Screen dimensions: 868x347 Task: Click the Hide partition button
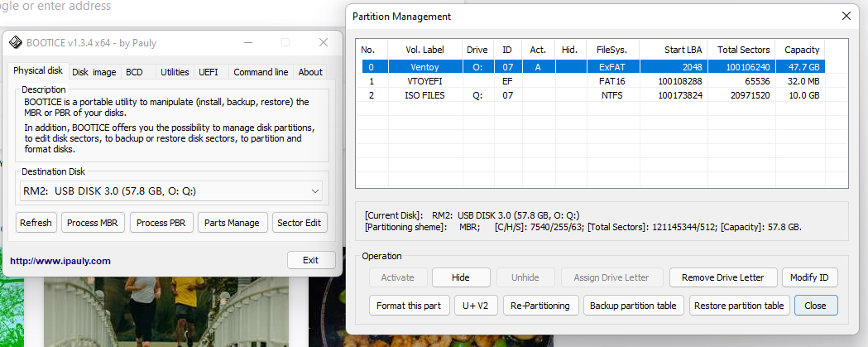coord(461,277)
